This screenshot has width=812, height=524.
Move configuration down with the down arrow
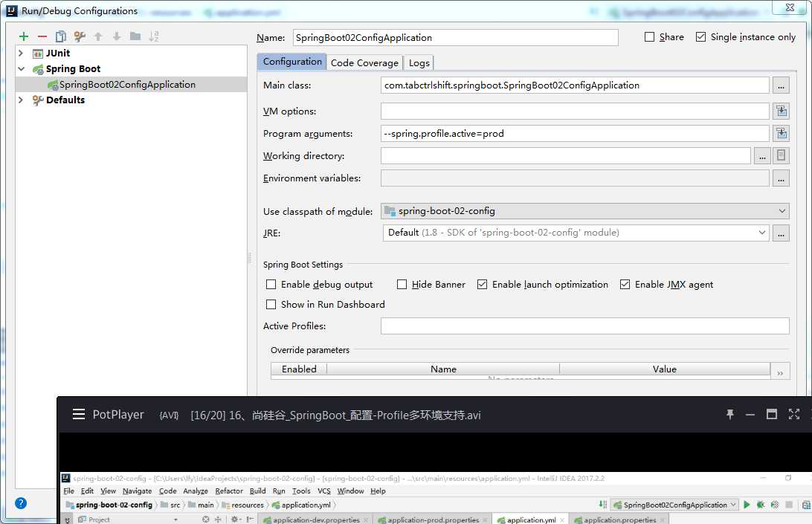click(117, 36)
